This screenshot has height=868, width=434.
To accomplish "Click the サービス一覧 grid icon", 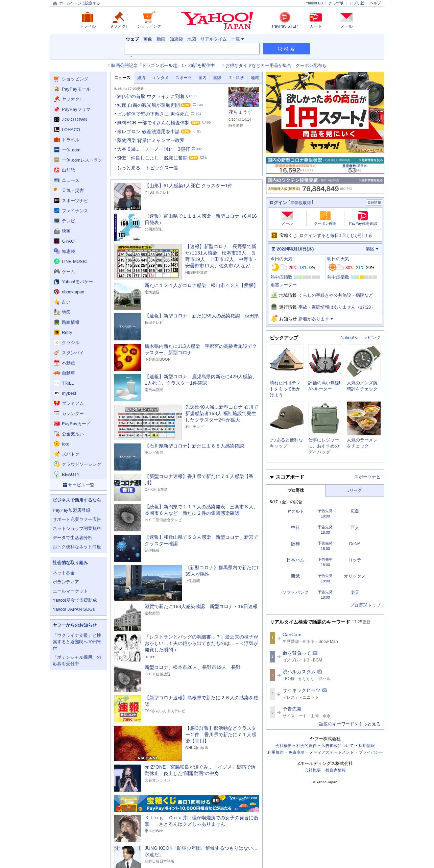I will [x=65, y=485].
